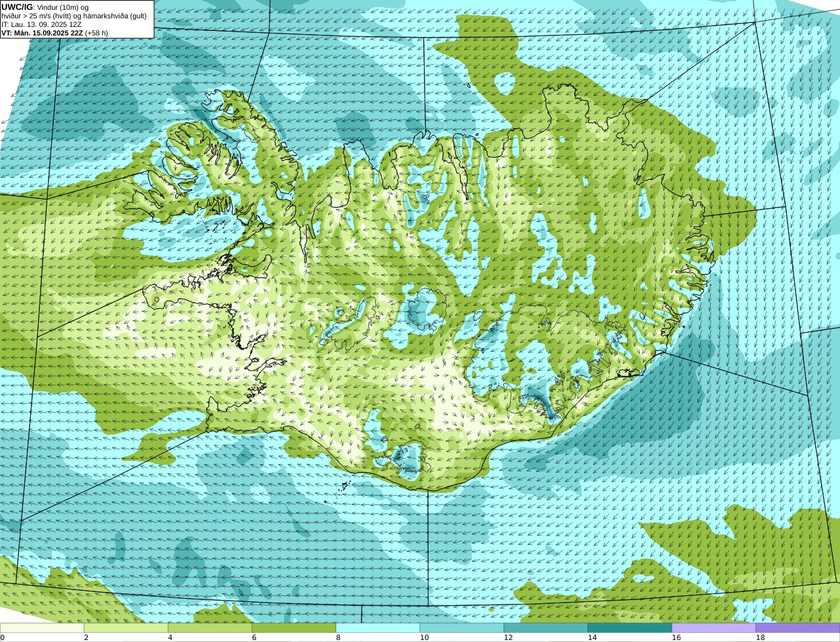Click the 'hviður > 25 m/s (hvítt)' description line
840x642 pixels.
(x=74, y=16)
